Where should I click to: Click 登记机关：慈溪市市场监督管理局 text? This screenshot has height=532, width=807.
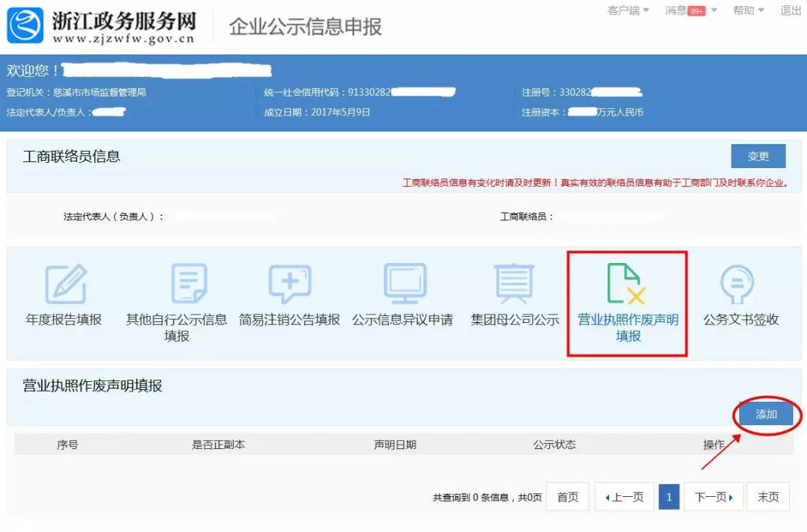pyautogui.click(x=76, y=92)
